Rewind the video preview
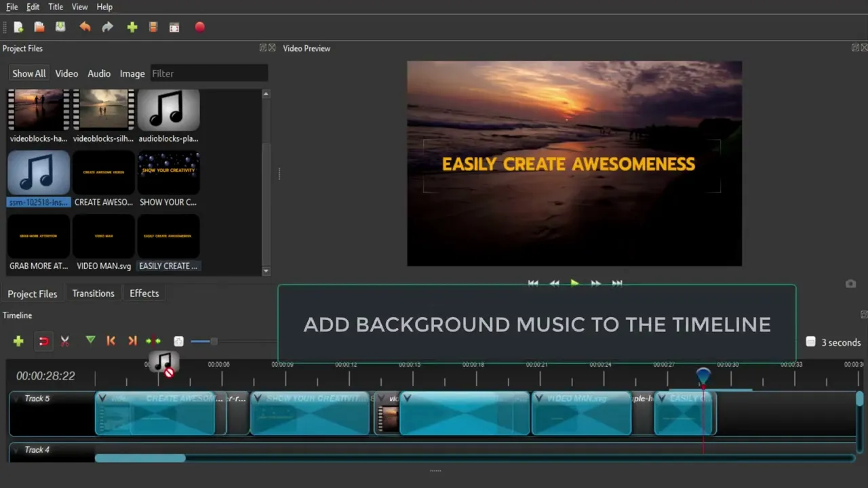 (554, 283)
